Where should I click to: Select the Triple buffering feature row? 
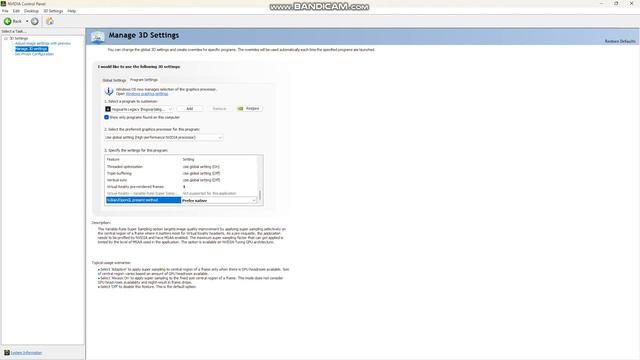143,173
